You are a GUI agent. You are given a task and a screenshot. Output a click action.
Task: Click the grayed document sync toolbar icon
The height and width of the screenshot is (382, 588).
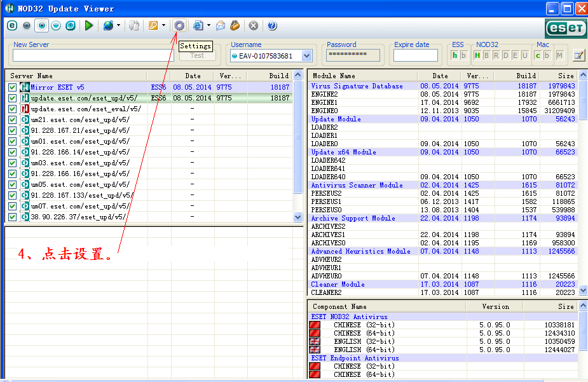[x=134, y=25]
